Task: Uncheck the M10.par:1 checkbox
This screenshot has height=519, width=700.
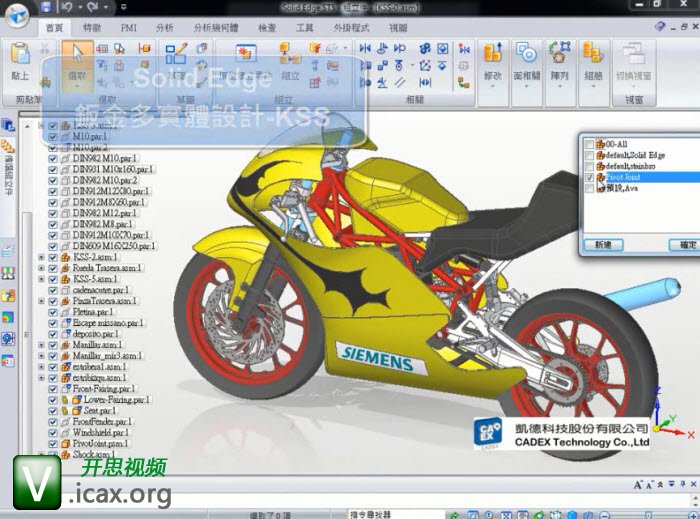Action: pos(53,137)
